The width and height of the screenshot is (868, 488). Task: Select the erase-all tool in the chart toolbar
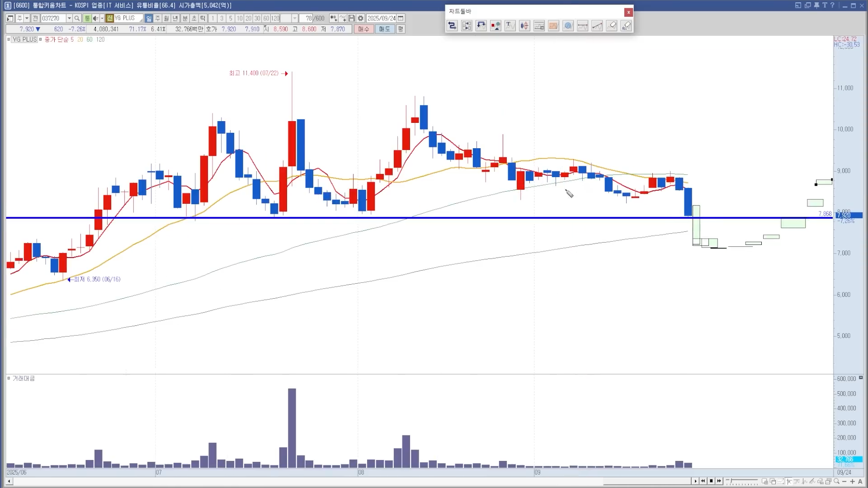pos(626,26)
